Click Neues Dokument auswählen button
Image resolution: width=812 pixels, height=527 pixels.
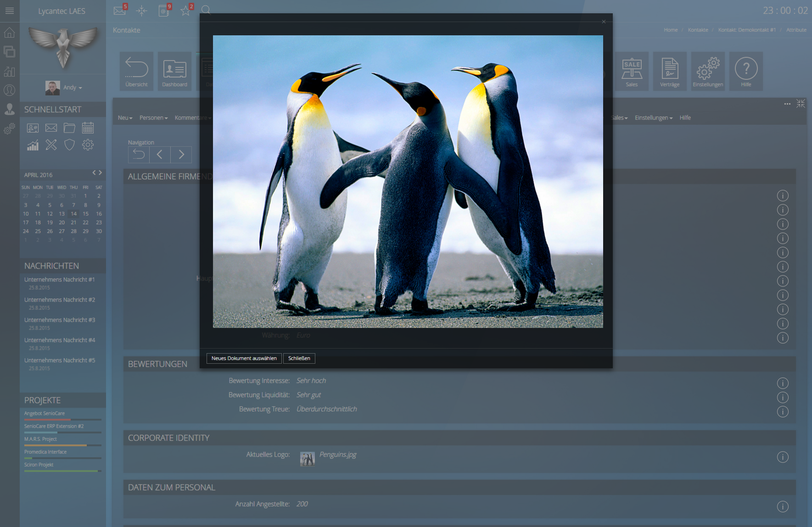pos(244,358)
